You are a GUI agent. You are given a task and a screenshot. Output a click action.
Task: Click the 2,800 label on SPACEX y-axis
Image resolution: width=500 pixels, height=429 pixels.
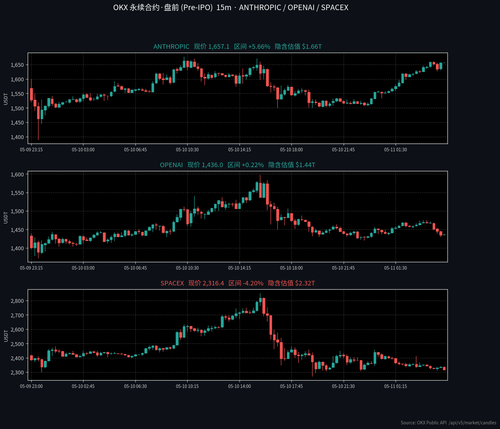[x=18, y=301]
